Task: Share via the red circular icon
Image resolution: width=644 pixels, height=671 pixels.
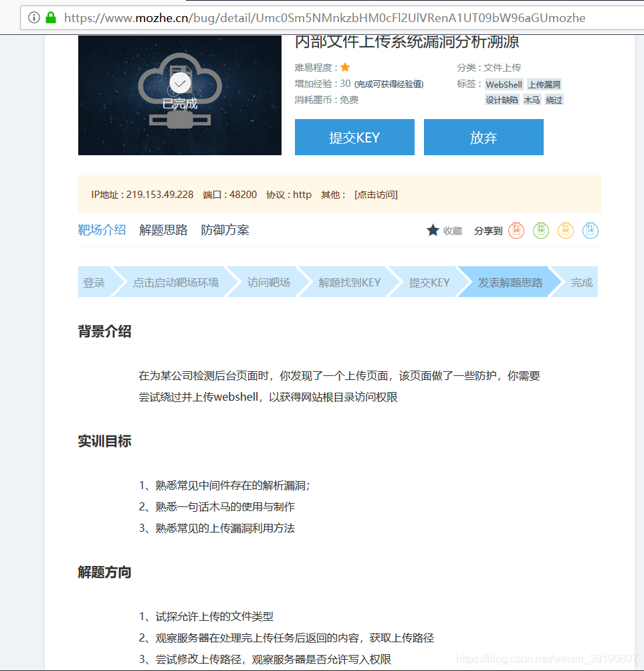Action: point(516,231)
